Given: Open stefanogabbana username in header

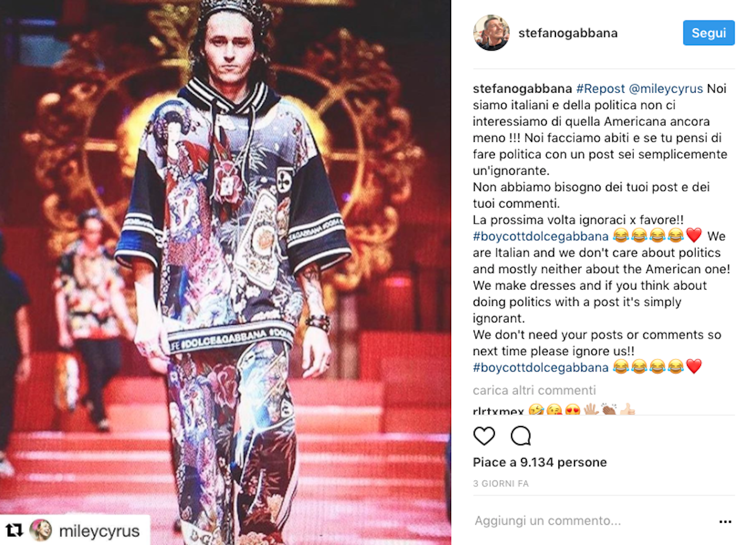Looking at the screenshot, I should (x=568, y=33).
